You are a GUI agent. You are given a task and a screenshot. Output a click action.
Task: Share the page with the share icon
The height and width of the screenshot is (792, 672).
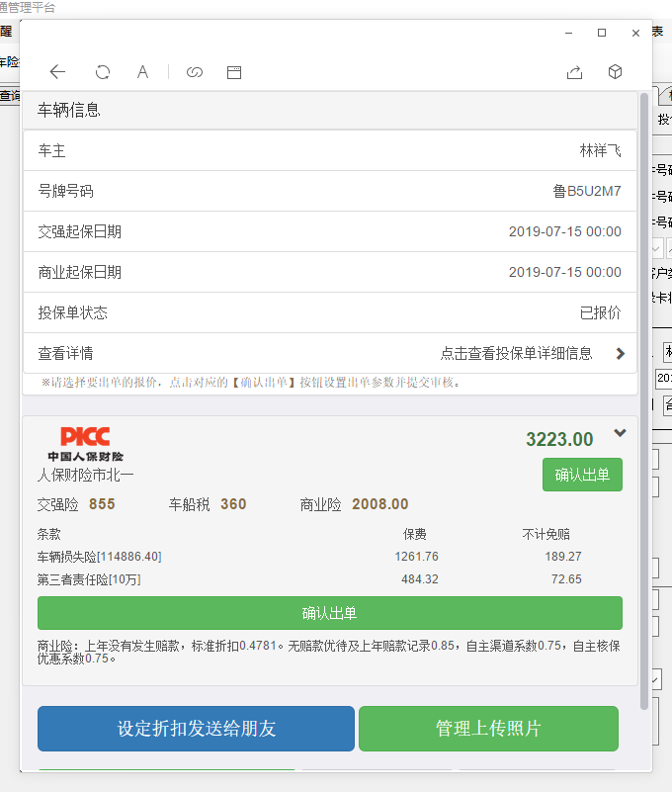tap(574, 72)
